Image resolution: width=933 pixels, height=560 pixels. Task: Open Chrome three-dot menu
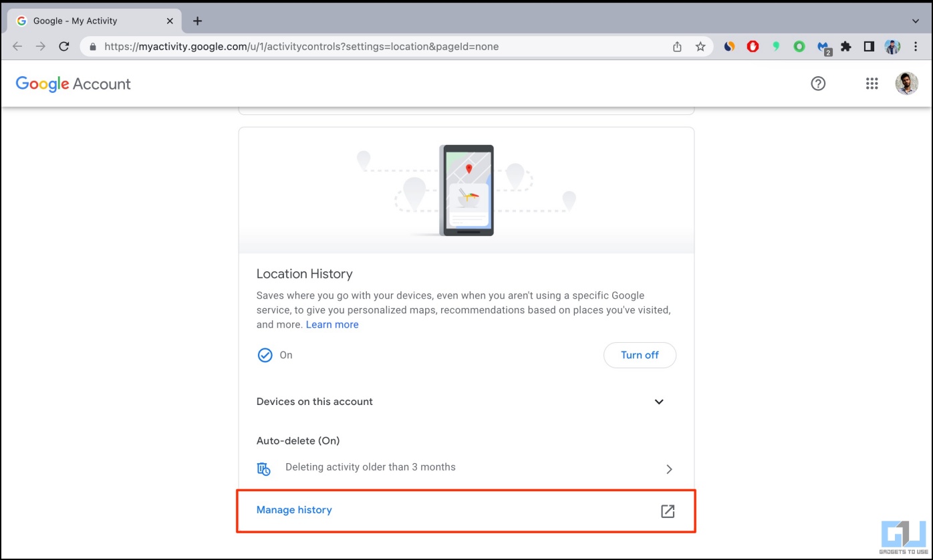tap(916, 47)
